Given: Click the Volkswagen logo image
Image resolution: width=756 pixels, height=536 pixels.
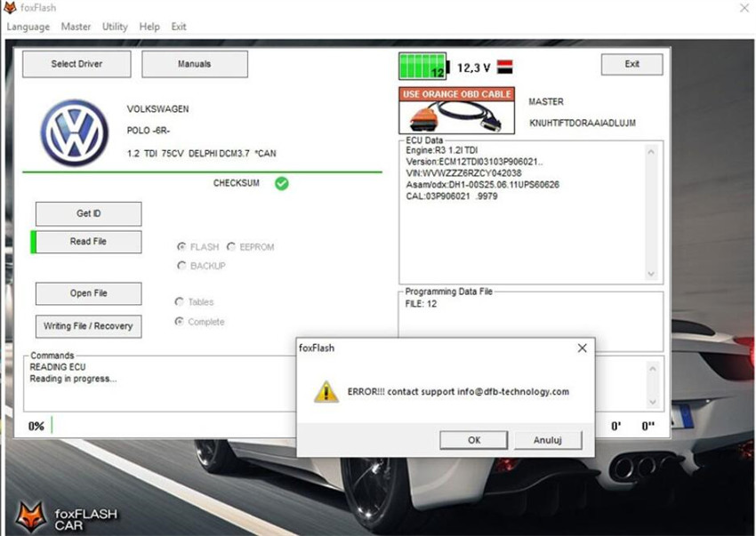Looking at the screenshot, I should (74, 132).
